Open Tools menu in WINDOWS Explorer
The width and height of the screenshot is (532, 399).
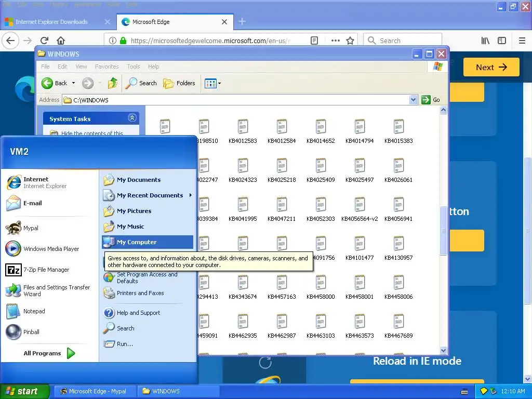click(x=134, y=66)
